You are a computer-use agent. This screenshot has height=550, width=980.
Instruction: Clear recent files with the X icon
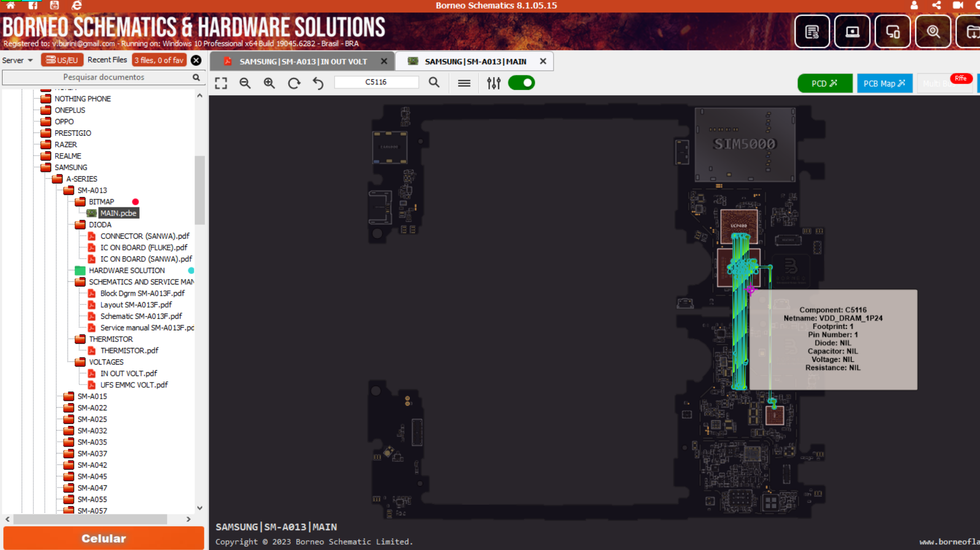196,60
